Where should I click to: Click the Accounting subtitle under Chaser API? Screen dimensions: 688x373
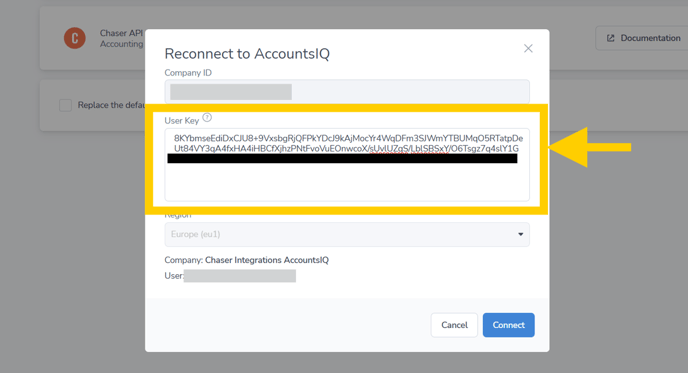pos(122,44)
